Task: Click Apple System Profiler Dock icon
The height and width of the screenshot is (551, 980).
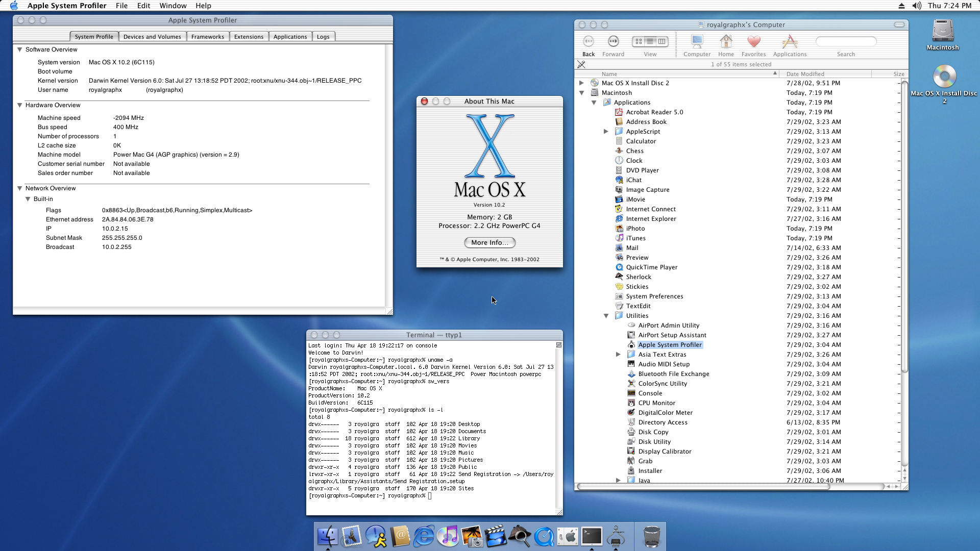Action: pos(616,537)
